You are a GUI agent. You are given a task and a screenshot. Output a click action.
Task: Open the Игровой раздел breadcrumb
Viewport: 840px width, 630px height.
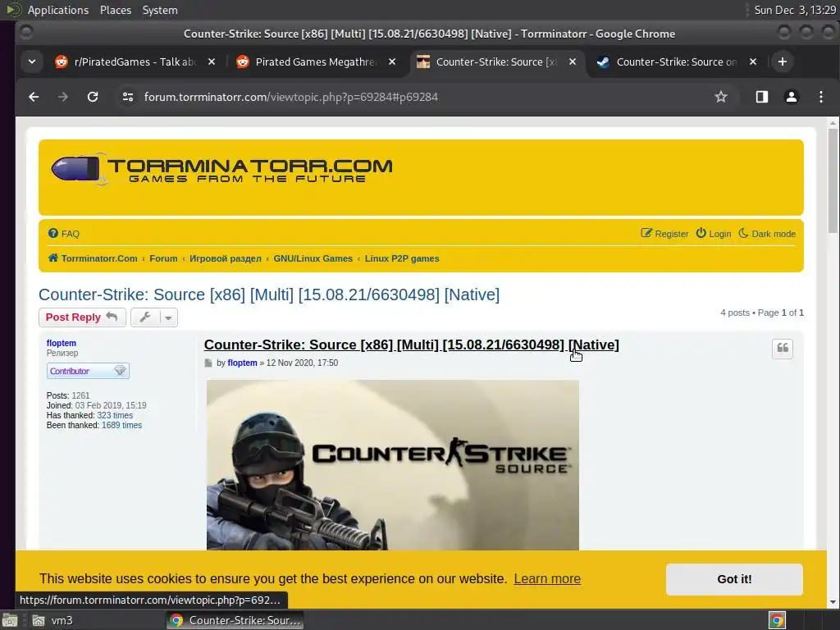226,258
